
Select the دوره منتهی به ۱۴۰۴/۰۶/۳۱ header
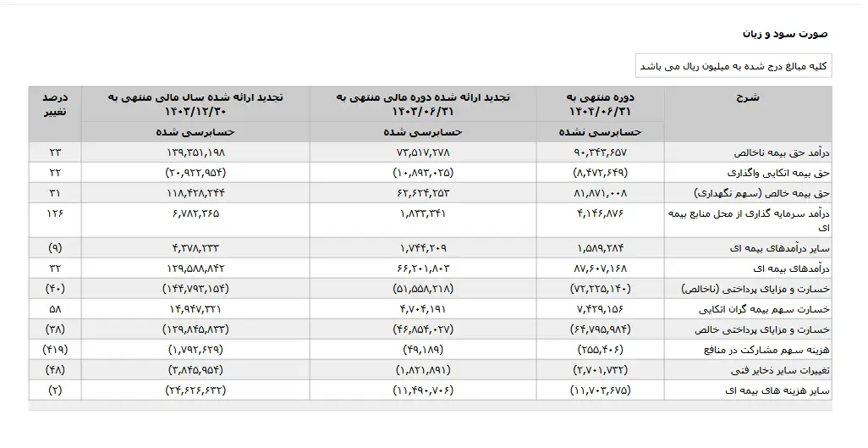601,104
